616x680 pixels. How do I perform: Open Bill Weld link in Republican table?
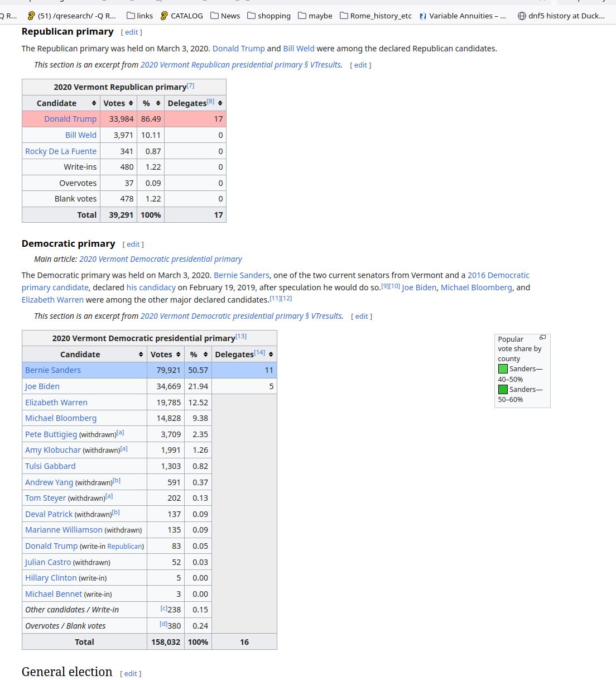(x=81, y=135)
